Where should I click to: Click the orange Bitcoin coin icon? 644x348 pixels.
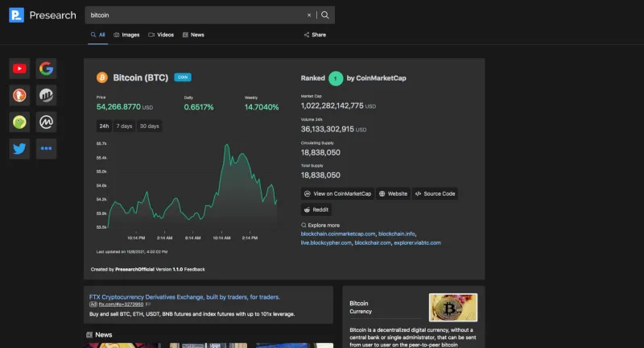102,77
